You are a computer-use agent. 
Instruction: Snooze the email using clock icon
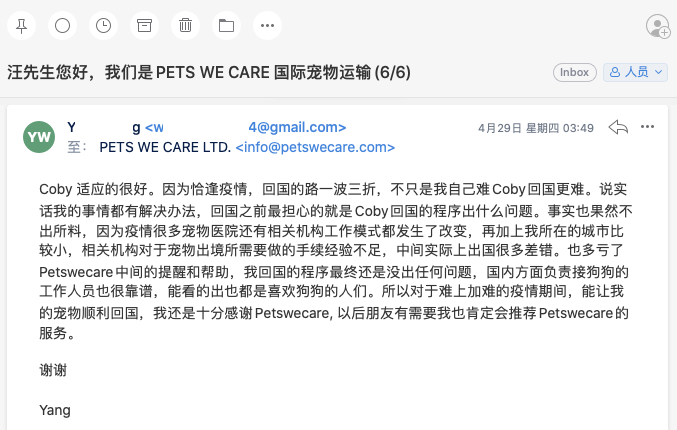pyautogui.click(x=103, y=24)
